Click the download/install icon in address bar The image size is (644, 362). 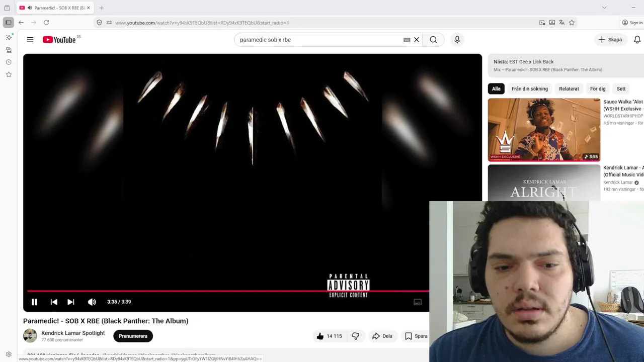(x=552, y=23)
